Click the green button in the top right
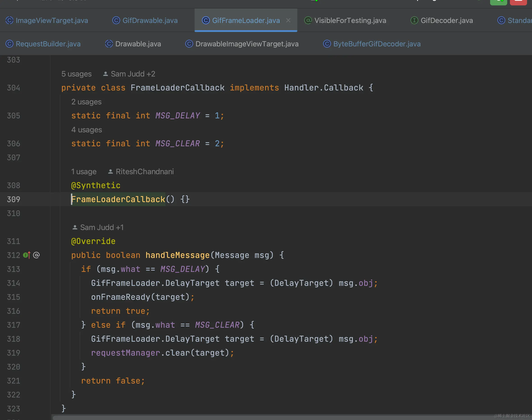This screenshot has height=420, width=532. (498, 2)
